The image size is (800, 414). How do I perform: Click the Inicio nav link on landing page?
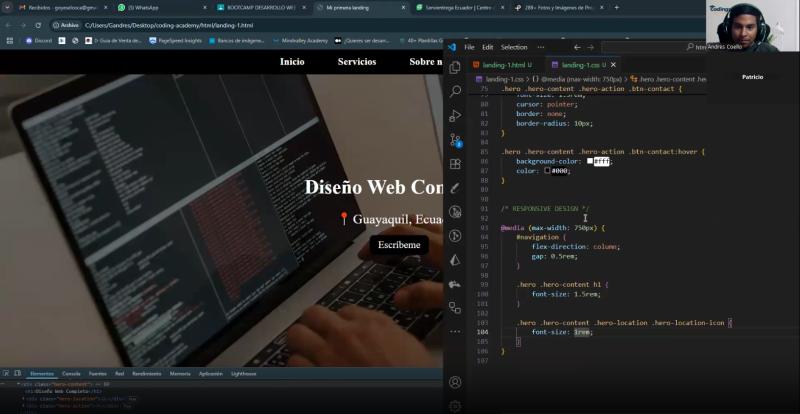pyautogui.click(x=292, y=62)
